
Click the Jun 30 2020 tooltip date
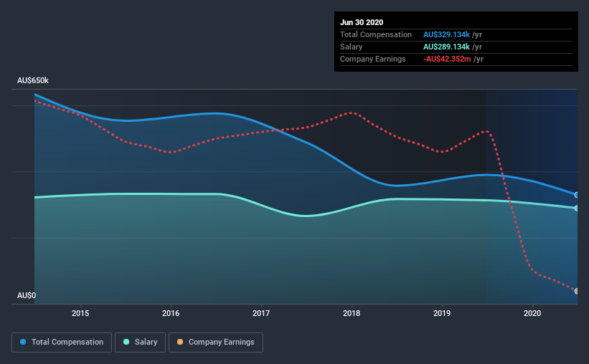click(x=362, y=22)
